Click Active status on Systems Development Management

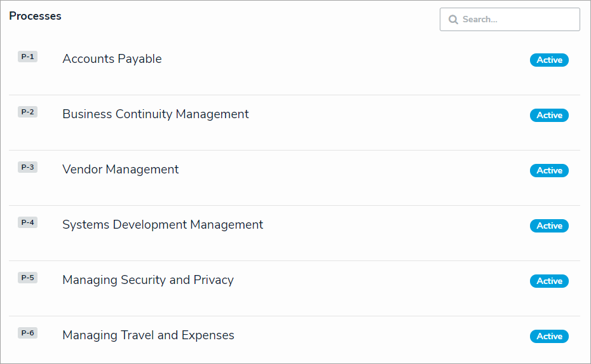coord(549,226)
